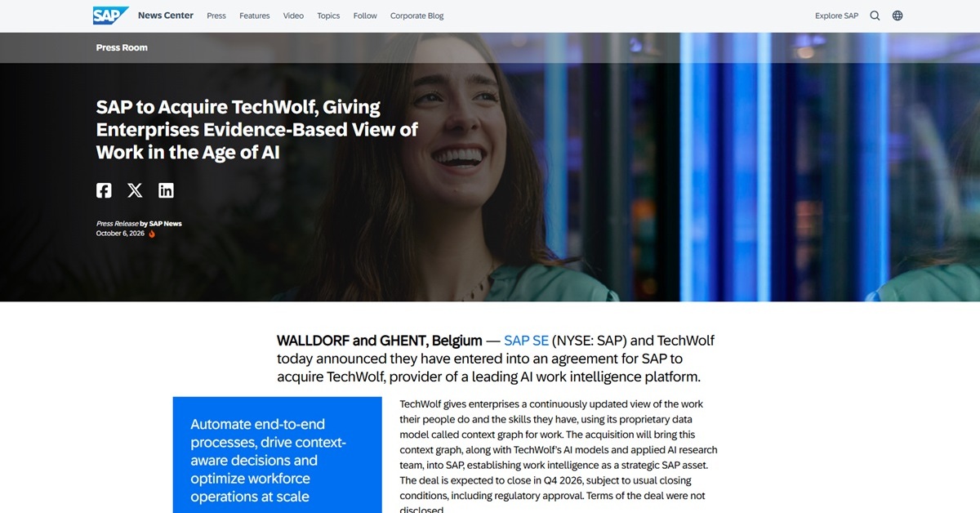
Task: Open the globe language selector icon
Action: coord(898,16)
